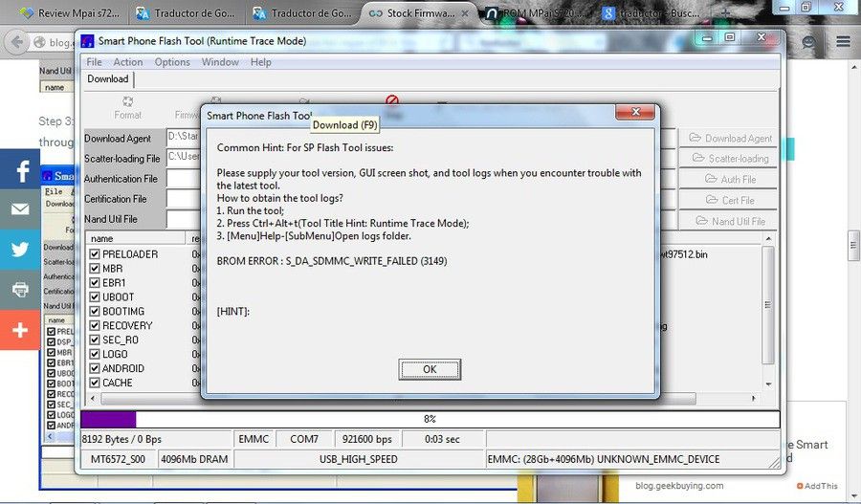Click the Auth File browse button
Screen dimensions: 861x504
click(x=729, y=179)
